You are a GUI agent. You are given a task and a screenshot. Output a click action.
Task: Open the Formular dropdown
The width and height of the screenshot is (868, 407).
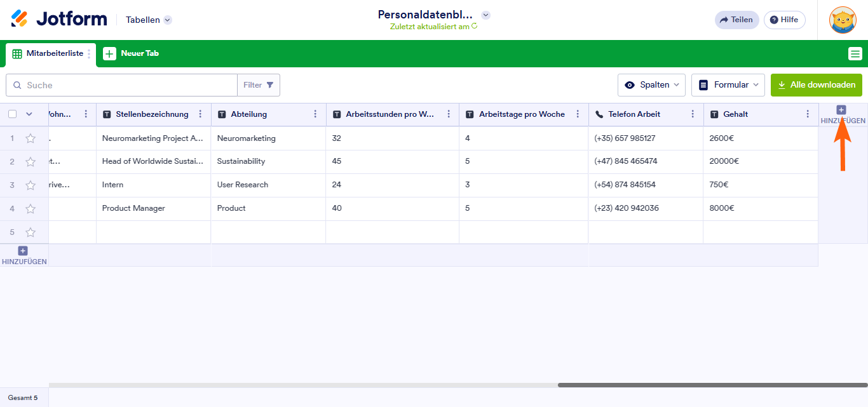(728, 85)
